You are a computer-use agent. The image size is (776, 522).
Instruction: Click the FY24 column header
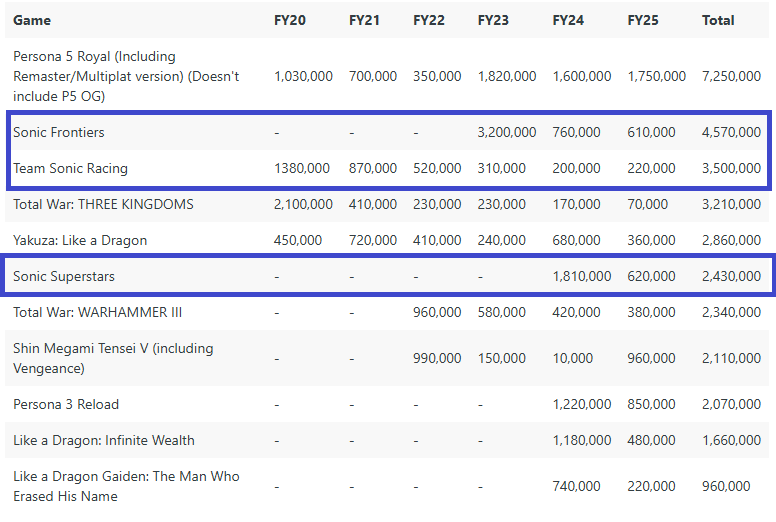click(x=568, y=20)
